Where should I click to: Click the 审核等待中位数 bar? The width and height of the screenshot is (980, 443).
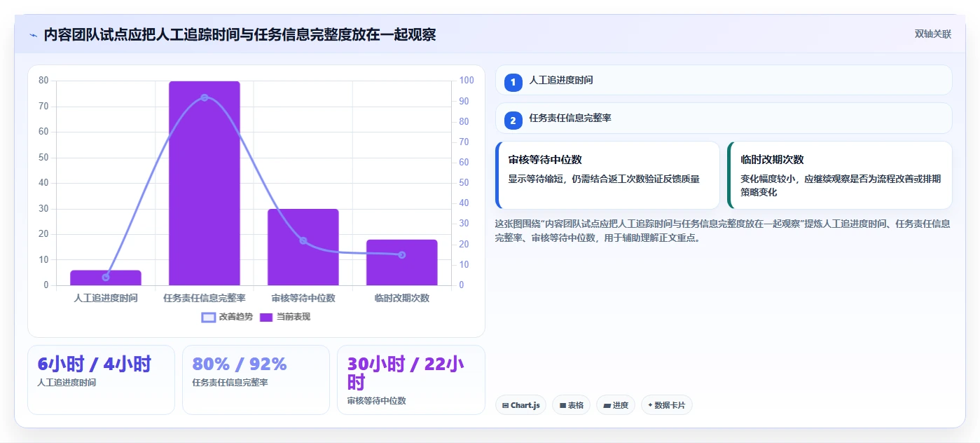(x=303, y=247)
